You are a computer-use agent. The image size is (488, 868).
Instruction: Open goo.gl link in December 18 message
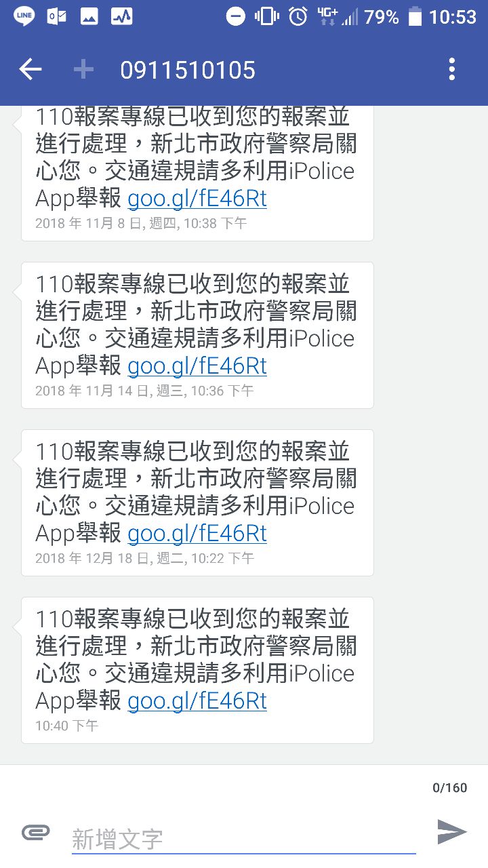pos(197,534)
